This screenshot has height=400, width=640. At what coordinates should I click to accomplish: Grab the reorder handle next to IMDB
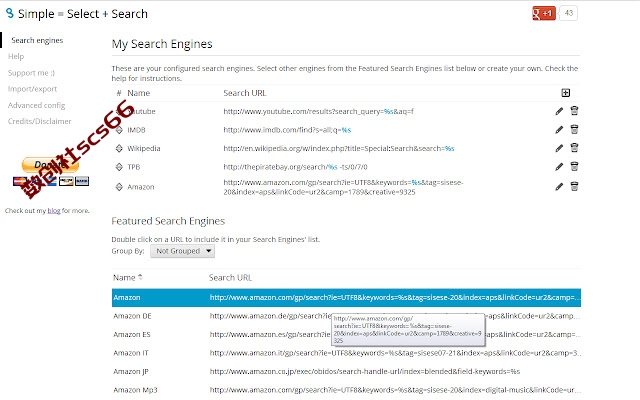[119, 130]
